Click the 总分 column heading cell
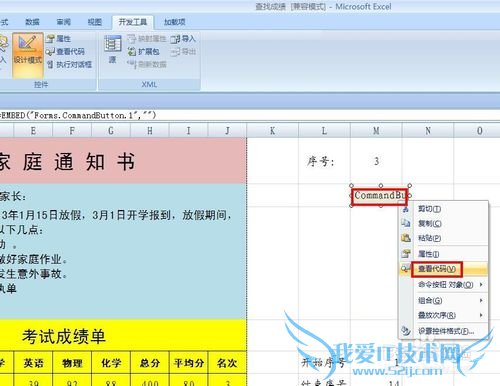 [x=150, y=363]
